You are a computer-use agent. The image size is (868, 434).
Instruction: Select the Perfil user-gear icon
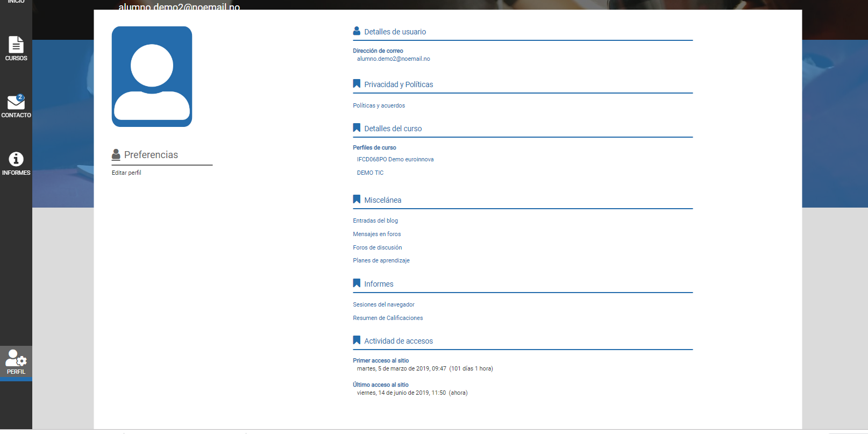[x=16, y=358]
